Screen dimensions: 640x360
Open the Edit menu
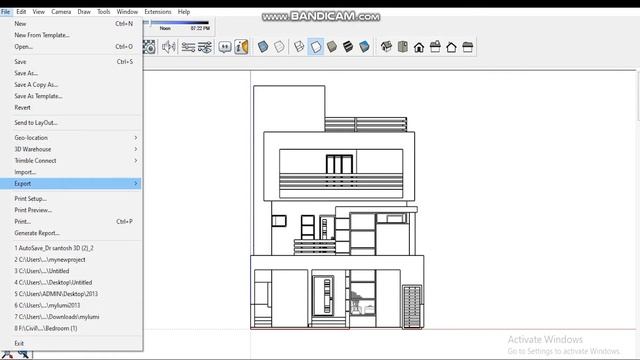pyautogui.click(x=21, y=12)
